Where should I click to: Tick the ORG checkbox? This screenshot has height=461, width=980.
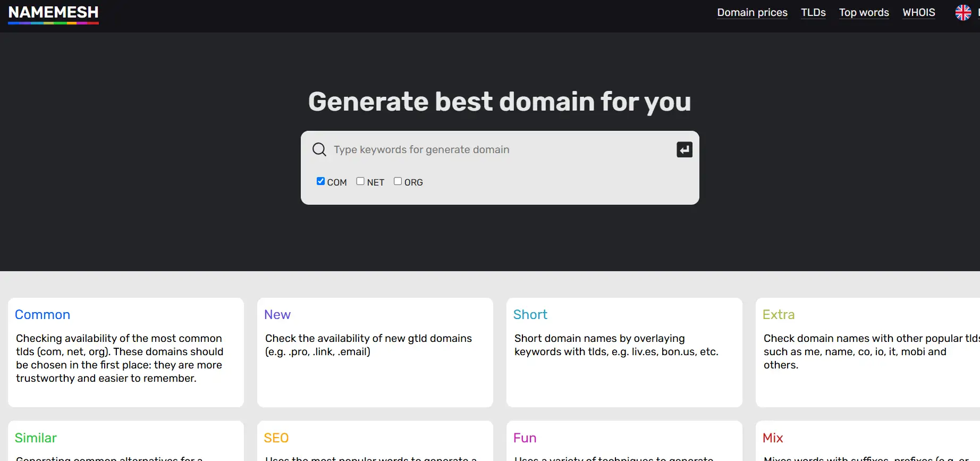pyautogui.click(x=398, y=181)
